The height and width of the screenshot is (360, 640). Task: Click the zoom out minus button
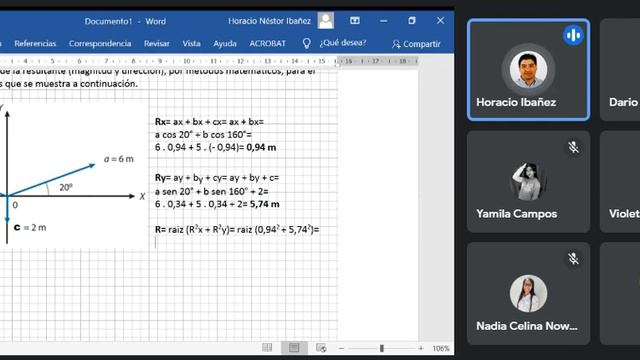[341, 348]
